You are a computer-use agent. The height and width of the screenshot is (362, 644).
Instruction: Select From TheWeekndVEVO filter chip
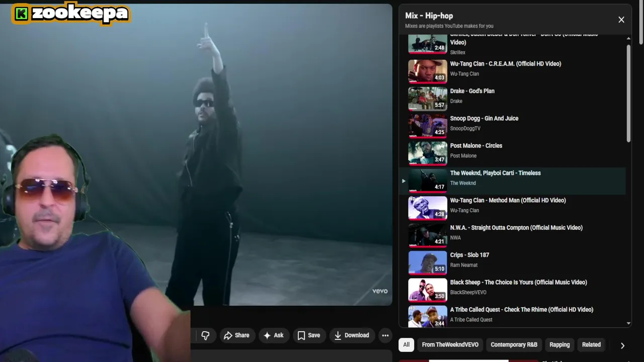(x=450, y=344)
